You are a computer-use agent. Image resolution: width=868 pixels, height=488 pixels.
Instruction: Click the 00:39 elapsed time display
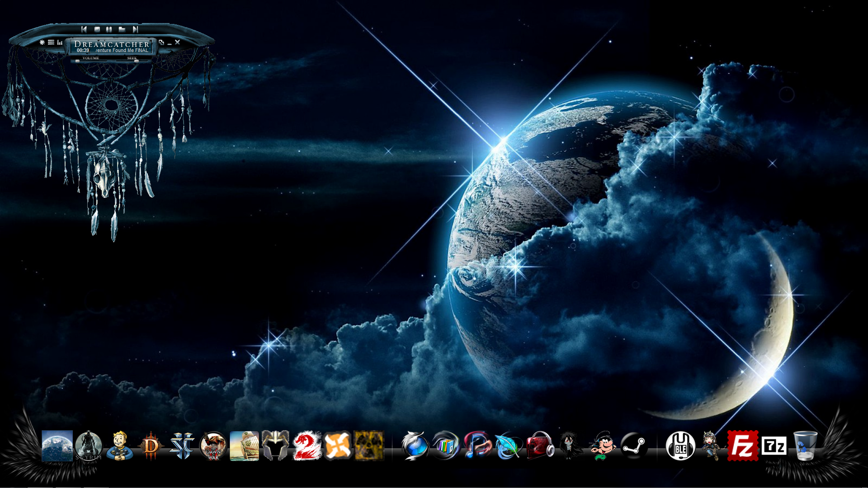(83, 51)
